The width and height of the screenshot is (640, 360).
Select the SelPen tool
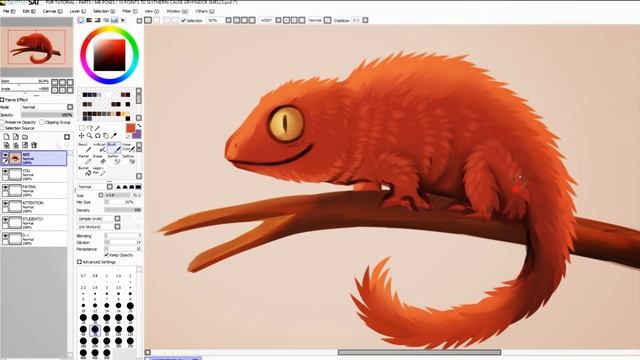pos(114,159)
